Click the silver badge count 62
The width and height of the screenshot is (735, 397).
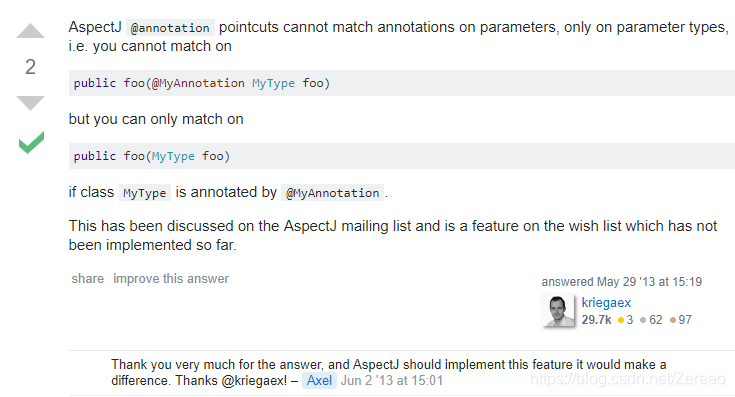point(652,320)
